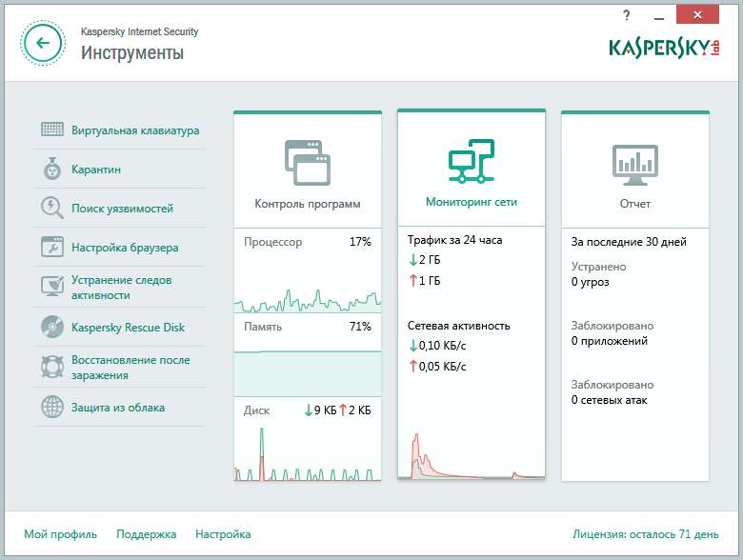Select the Контроль программ card title

coord(308,204)
